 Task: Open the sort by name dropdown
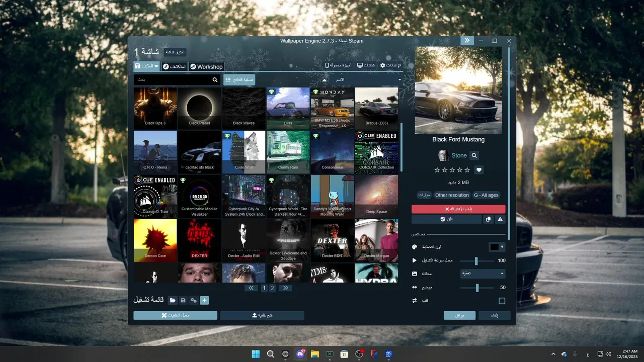(x=367, y=80)
